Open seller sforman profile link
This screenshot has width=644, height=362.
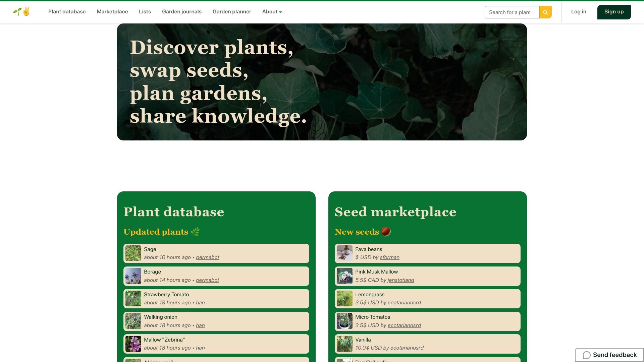pyautogui.click(x=390, y=257)
